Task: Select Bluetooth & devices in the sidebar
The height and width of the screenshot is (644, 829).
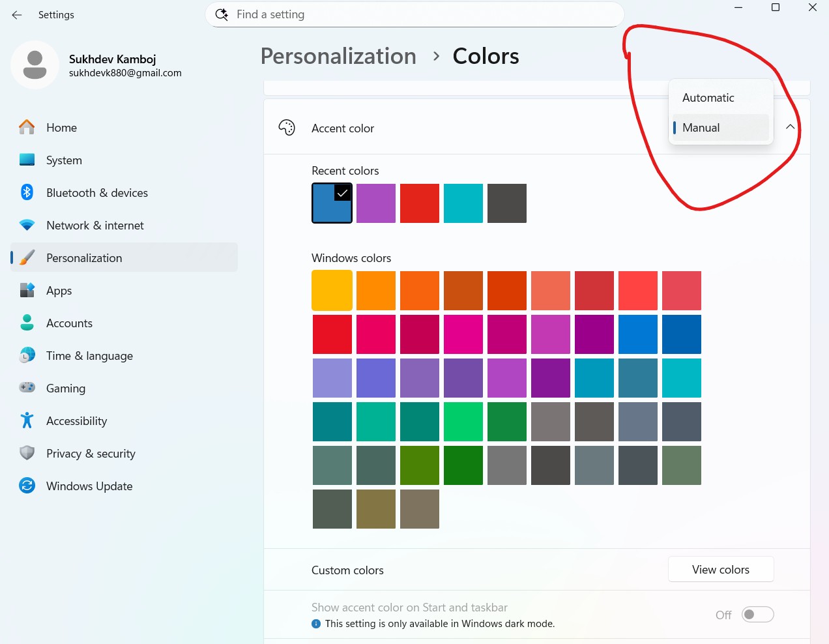Action: pos(96,192)
